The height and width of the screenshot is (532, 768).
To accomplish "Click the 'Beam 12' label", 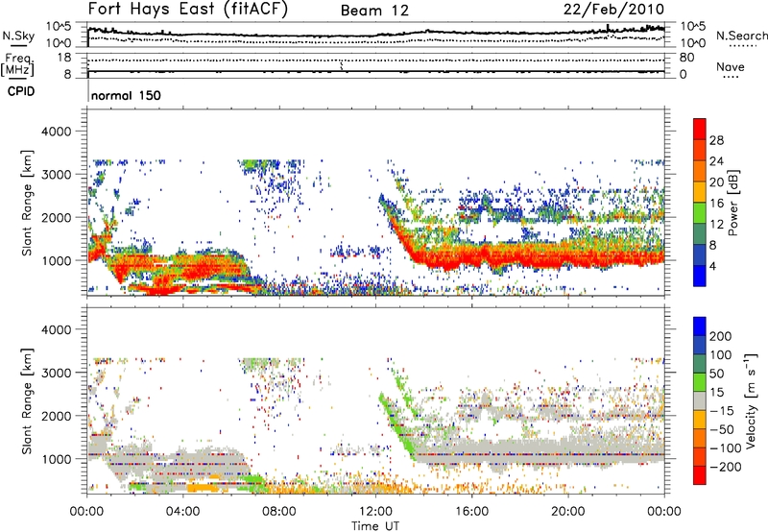I will pyautogui.click(x=374, y=11).
